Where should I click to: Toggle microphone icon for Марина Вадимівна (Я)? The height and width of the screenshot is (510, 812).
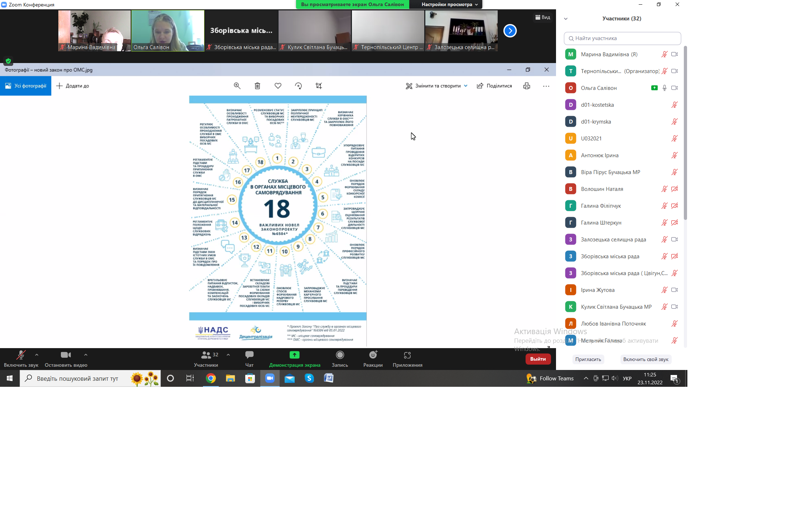click(x=664, y=54)
